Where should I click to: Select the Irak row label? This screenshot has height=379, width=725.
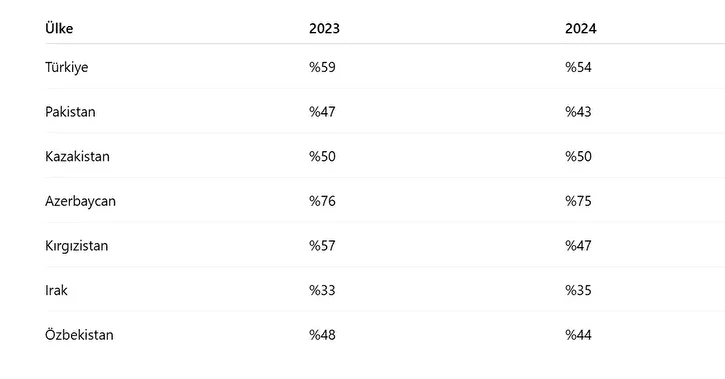click(x=56, y=290)
